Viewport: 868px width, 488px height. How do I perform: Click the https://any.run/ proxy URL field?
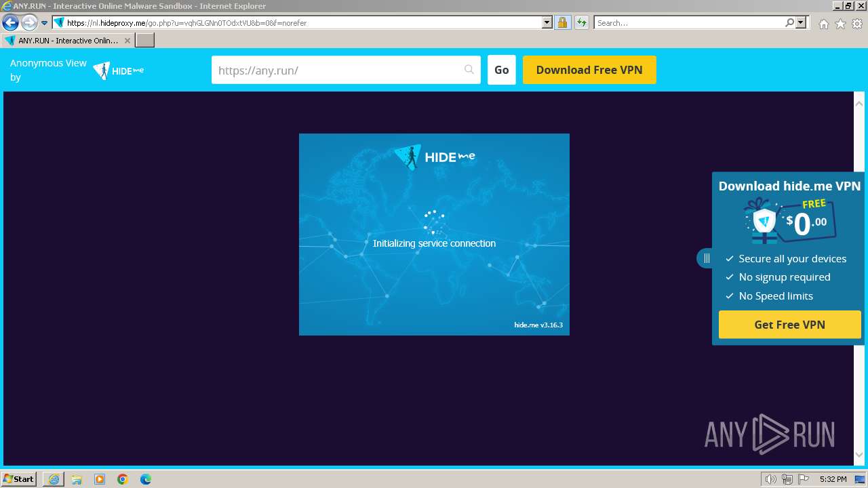click(346, 70)
